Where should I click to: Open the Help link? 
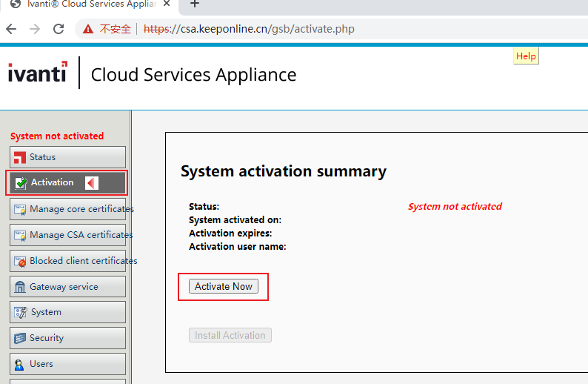pos(526,56)
